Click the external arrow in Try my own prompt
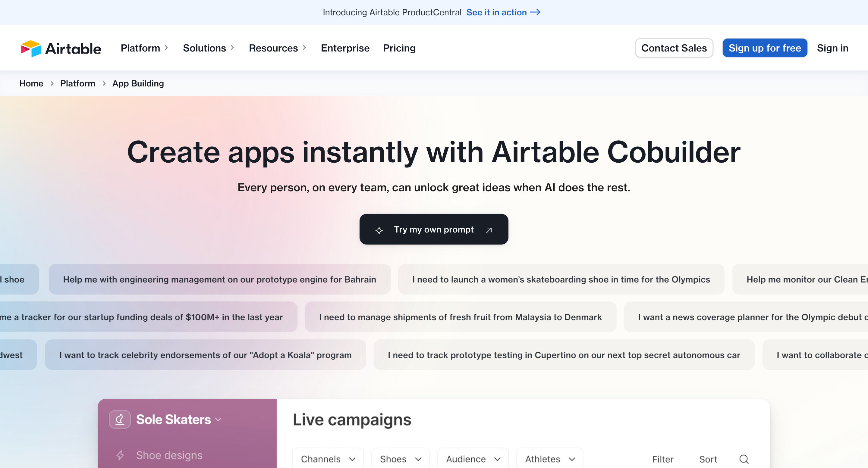 coord(489,230)
